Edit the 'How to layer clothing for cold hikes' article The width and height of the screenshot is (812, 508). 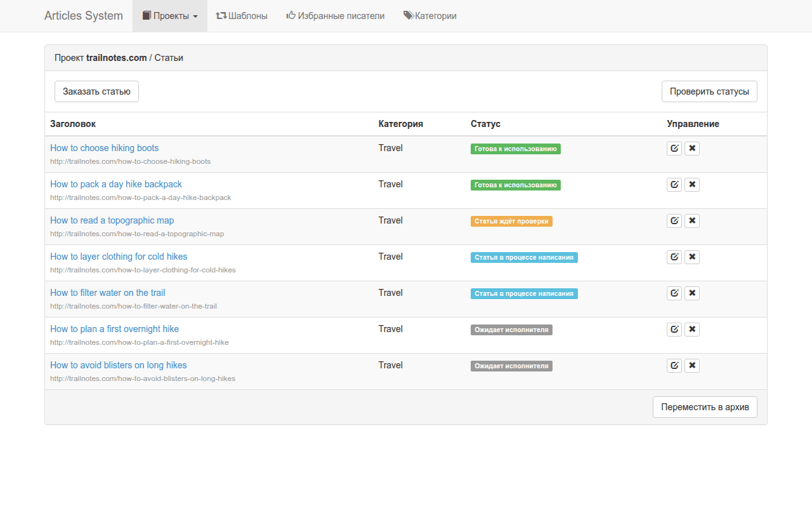point(674,257)
